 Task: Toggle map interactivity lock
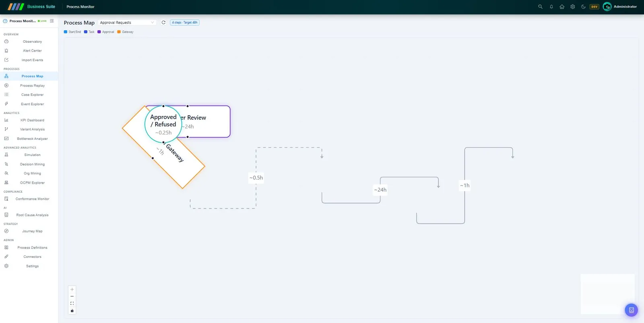tap(72, 311)
